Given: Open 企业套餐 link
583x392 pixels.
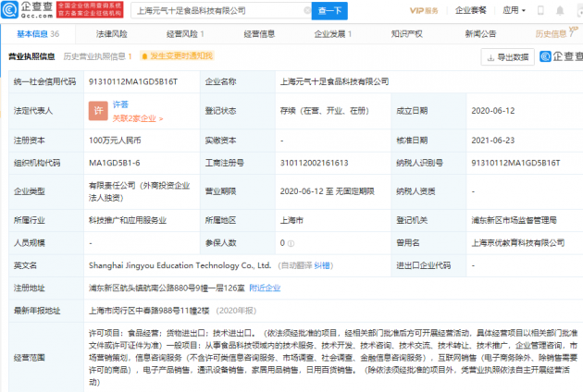Looking at the screenshot, I should point(471,10).
